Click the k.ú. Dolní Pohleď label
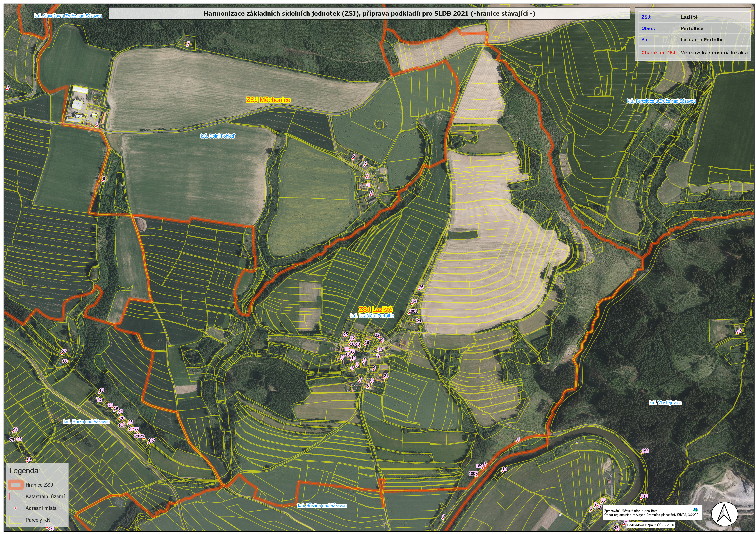This screenshot has height=534, width=756. click(218, 136)
